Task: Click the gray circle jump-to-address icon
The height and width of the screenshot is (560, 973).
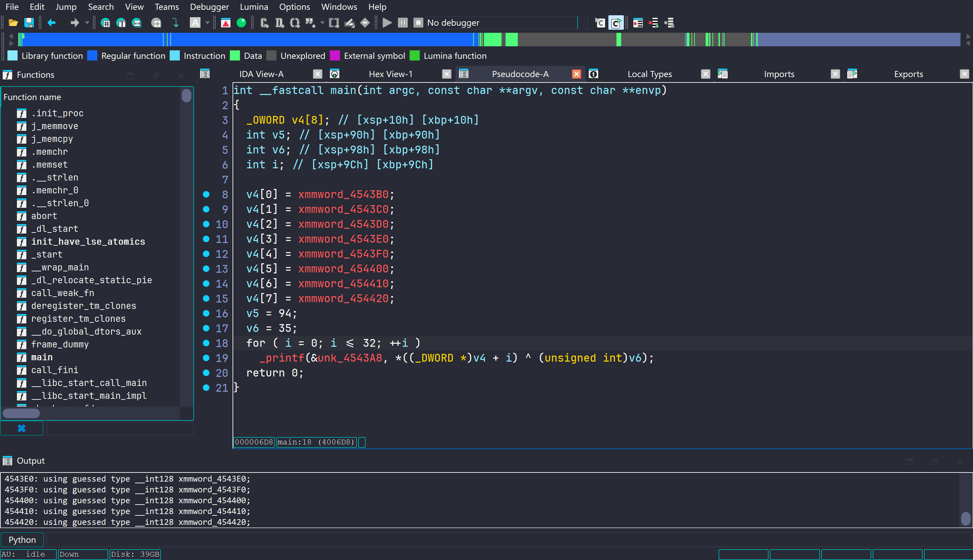Action: pos(156,23)
